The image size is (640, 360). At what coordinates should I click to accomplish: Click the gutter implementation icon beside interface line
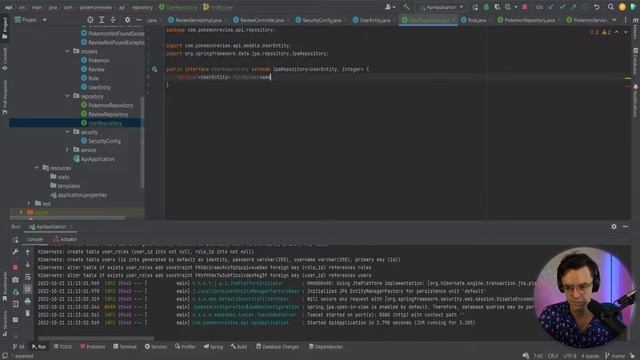tap(155, 69)
